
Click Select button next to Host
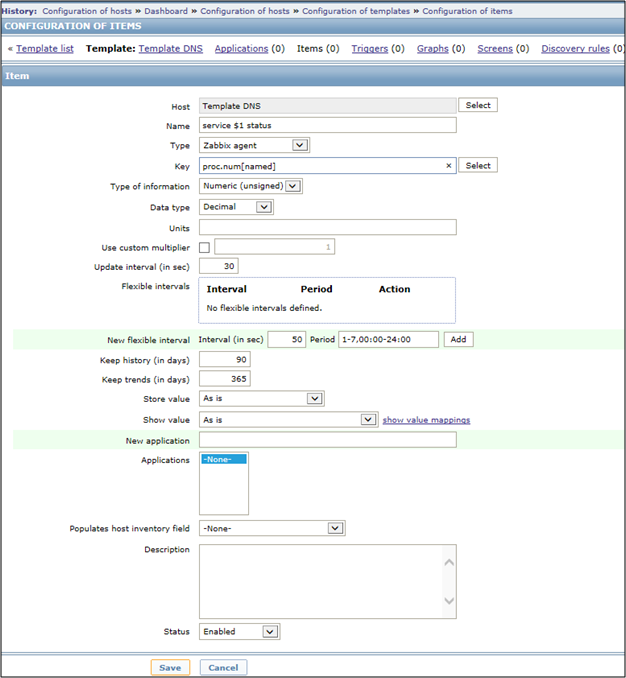point(478,105)
